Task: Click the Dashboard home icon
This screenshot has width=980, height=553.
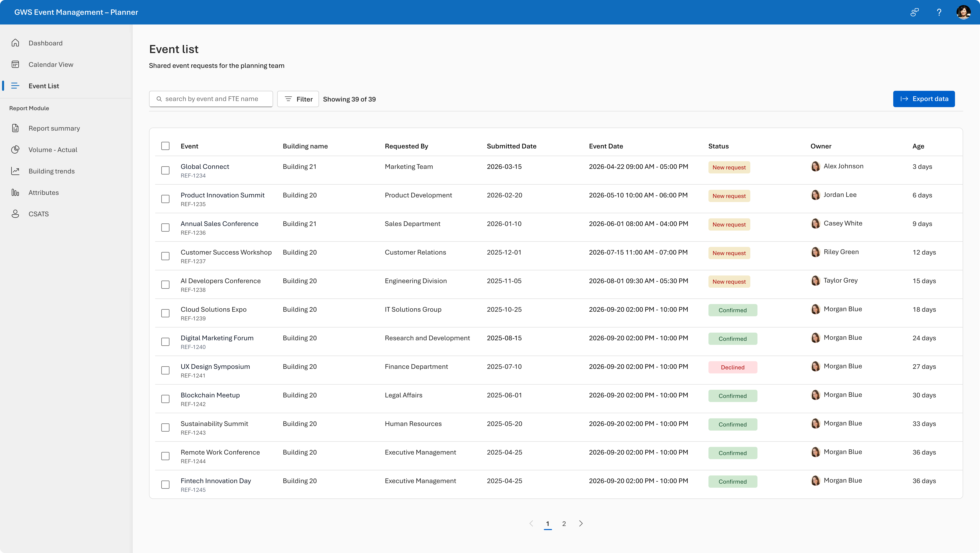Action: [15, 43]
